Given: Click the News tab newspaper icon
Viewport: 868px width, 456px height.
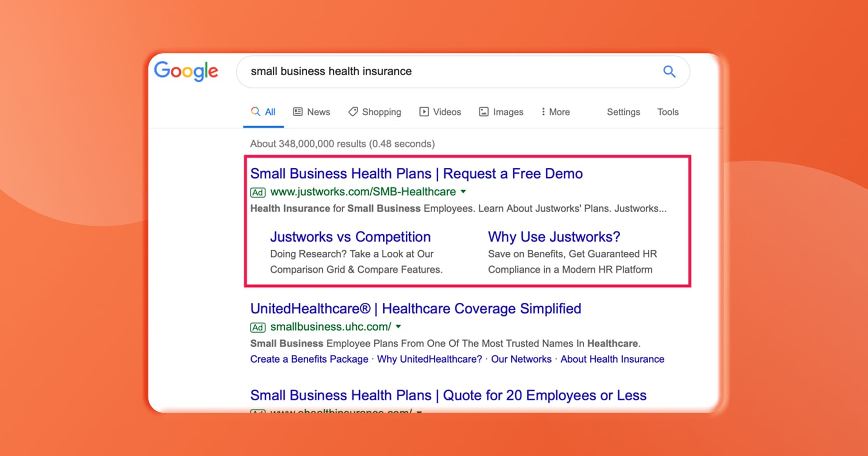Looking at the screenshot, I should click(x=298, y=112).
